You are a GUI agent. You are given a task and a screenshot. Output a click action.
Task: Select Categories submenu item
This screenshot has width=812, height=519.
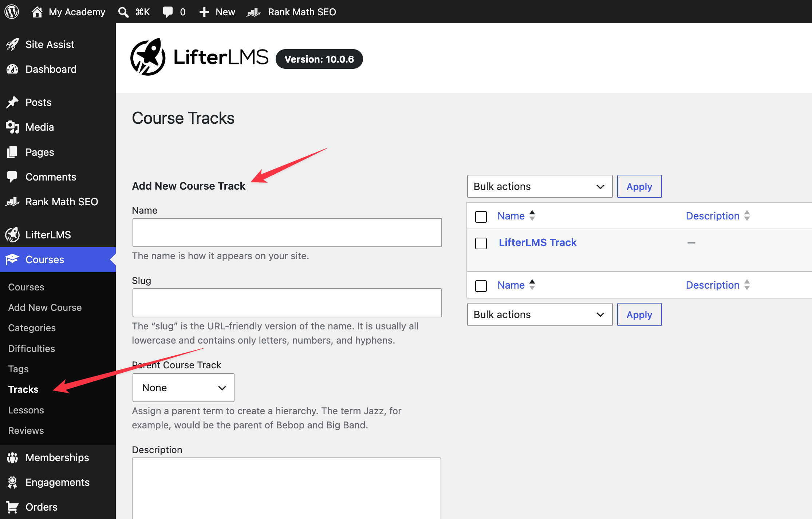32,328
